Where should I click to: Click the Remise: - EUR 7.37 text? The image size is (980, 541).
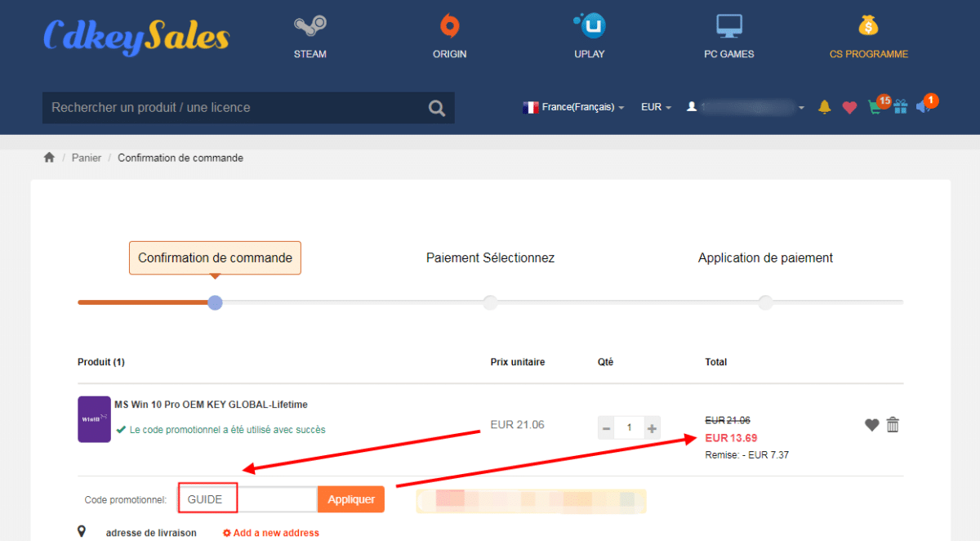[x=747, y=454]
